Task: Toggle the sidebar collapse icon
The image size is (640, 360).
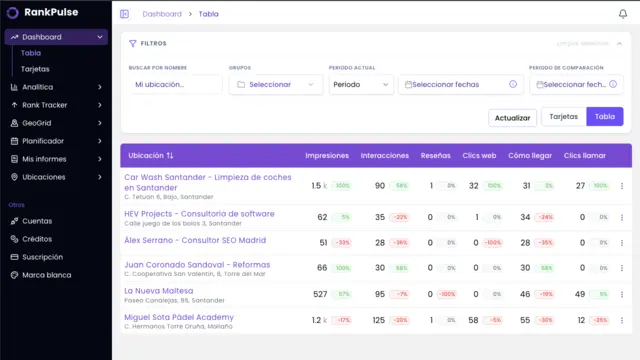Action: tap(124, 14)
